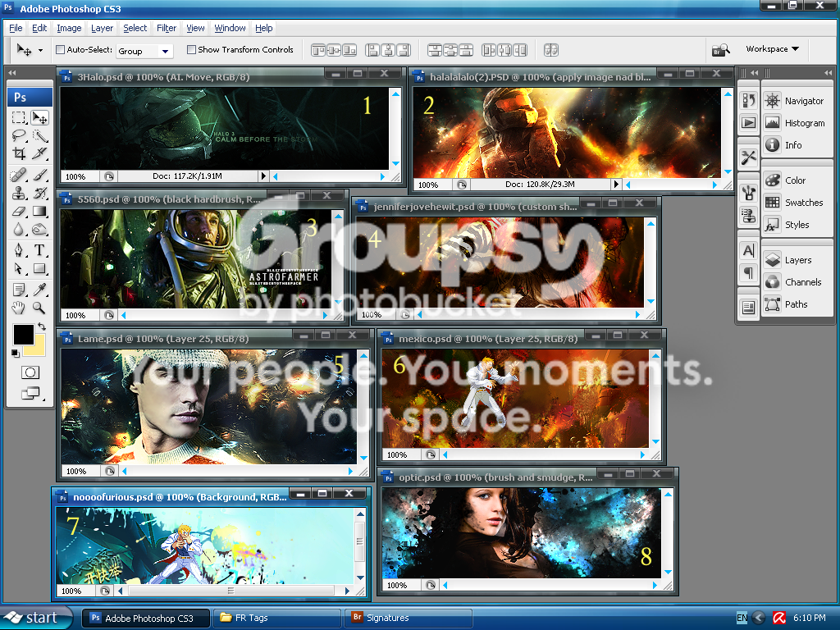Expand status menu arrow in 3Halo.psd window
840x630 pixels.
pos(263,176)
